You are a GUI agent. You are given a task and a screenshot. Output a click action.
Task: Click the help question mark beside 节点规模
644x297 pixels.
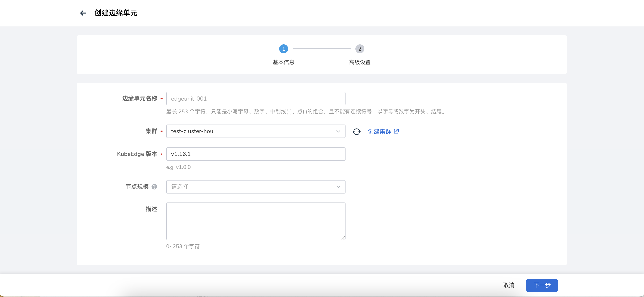pos(154,187)
